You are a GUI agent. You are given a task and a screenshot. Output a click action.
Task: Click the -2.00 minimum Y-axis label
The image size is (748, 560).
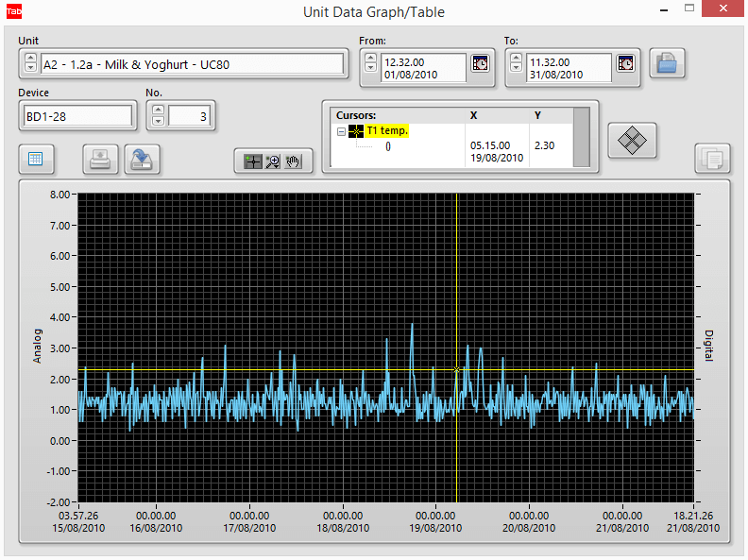point(59,502)
